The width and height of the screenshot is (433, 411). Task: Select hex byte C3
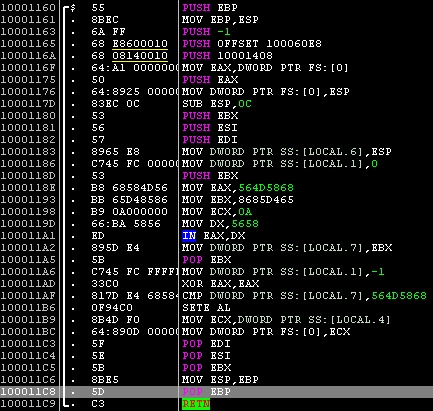pyautogui.click(x=98, y=404)
